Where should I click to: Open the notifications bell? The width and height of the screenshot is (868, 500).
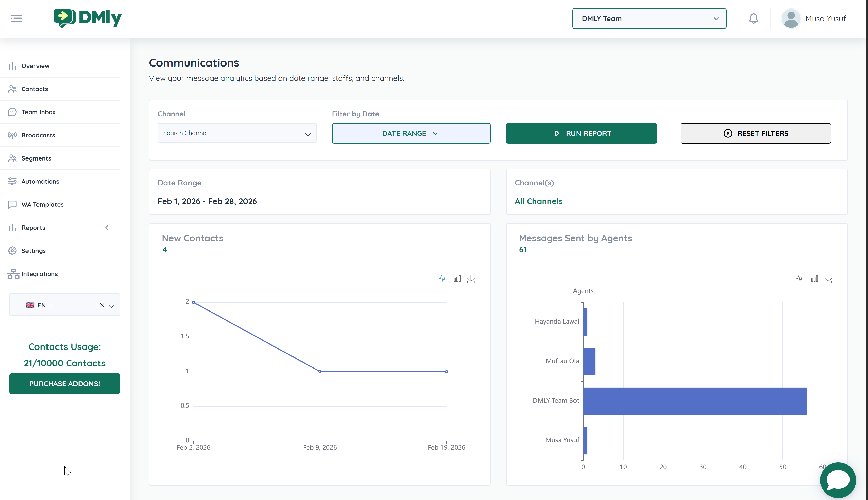click(x=753, y=18)
